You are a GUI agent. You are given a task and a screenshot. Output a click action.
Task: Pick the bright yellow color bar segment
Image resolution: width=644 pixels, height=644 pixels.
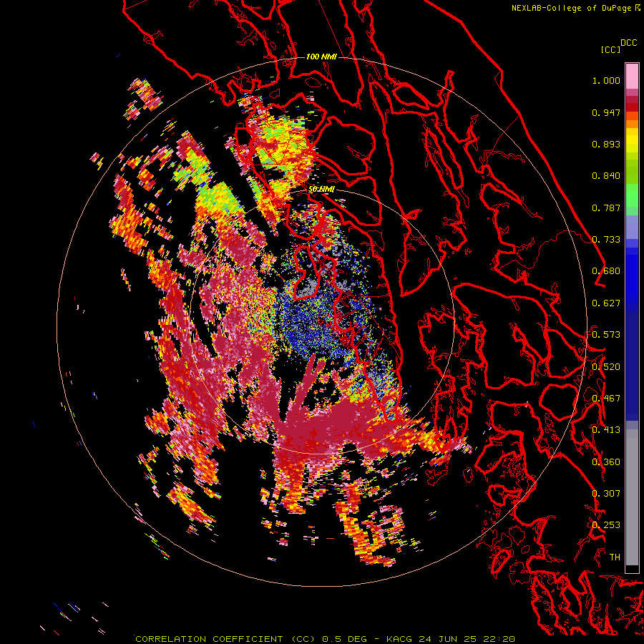click(x=632, y=141)
